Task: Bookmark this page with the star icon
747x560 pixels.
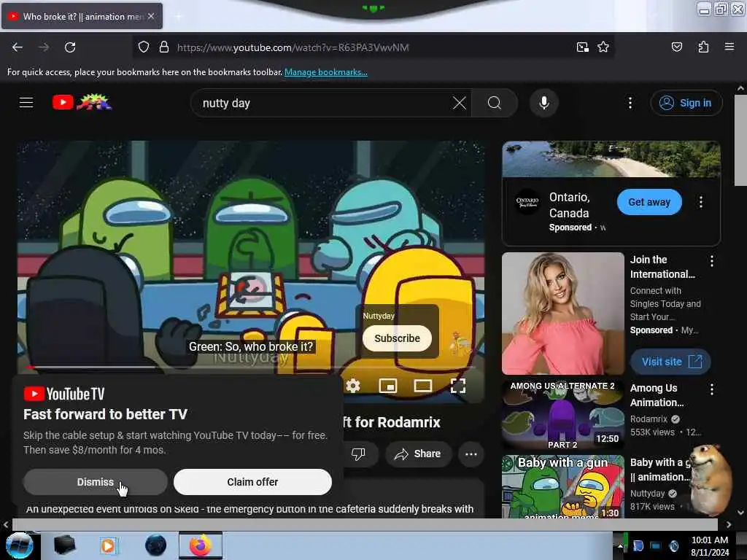Action: coord(603,47)
